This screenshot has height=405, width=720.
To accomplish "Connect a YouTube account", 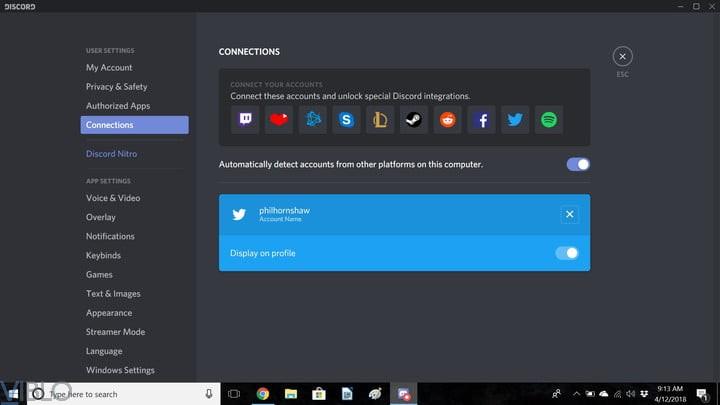I will pyautogui.click(x=279, y=120).
